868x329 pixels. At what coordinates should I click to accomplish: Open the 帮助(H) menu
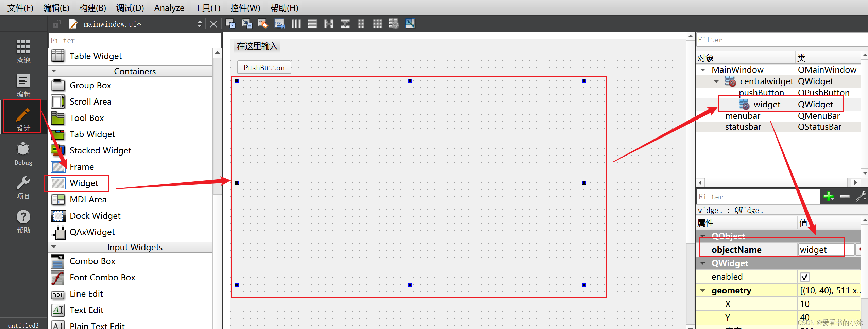284,8
